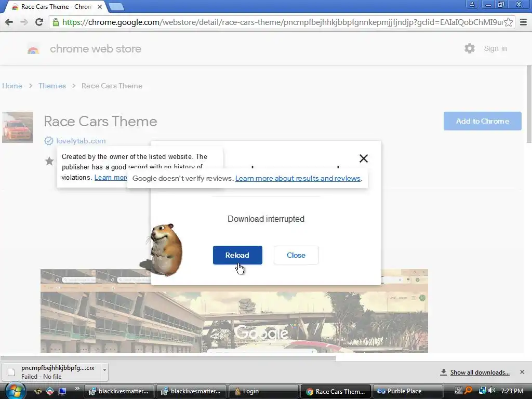Click the show desktop quick launch icon

click(x=62, y=391)
